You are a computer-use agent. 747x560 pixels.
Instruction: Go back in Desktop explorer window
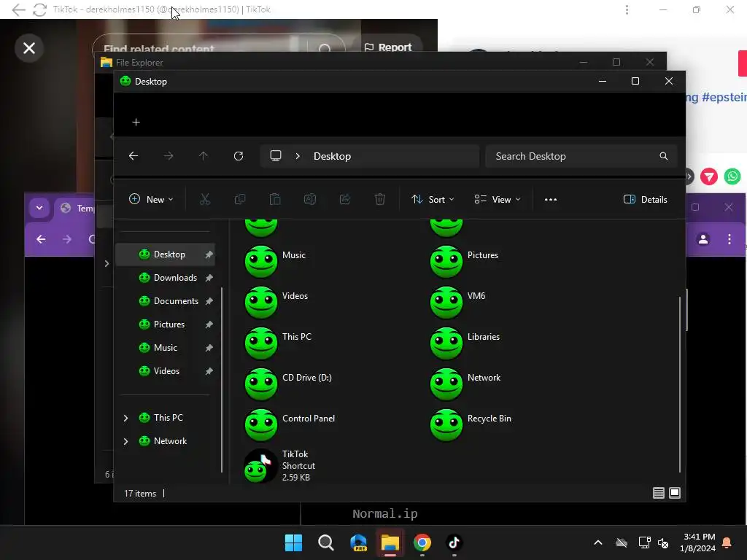point(133,156)
